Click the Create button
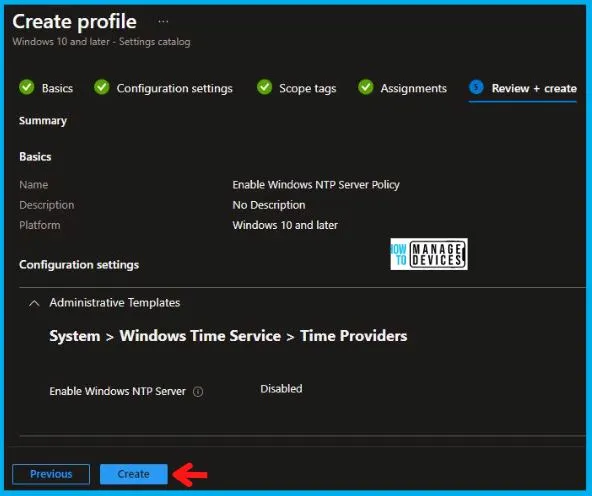Image resolution: width=592 pixels, height=496 pixels. coord(134,474)
